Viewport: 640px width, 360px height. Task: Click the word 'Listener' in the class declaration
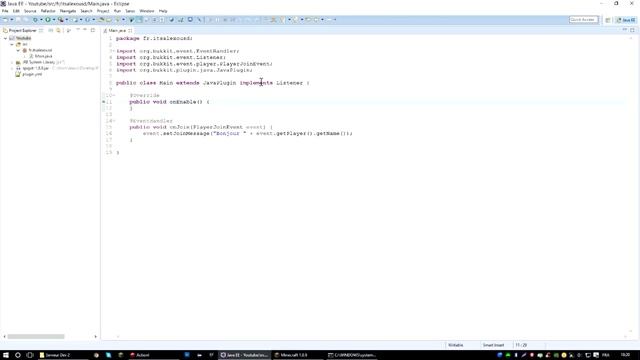click(x=289, y=83)
